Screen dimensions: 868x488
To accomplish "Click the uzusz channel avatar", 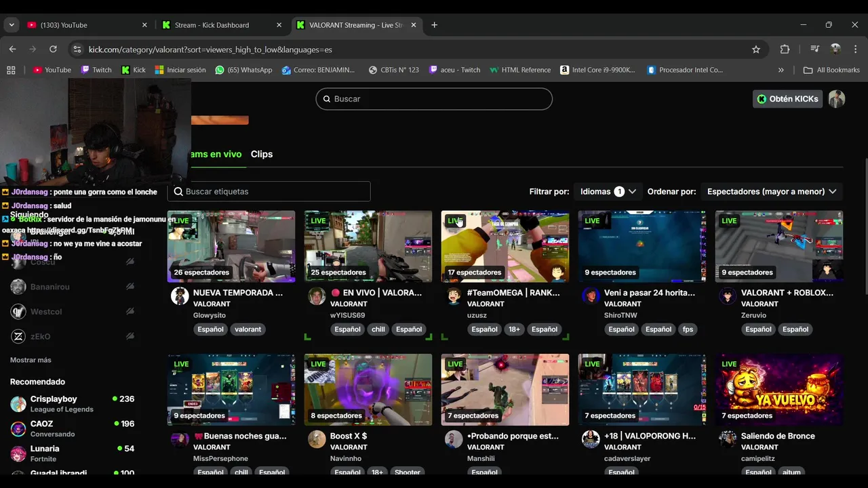I will (x=454, y=296).
